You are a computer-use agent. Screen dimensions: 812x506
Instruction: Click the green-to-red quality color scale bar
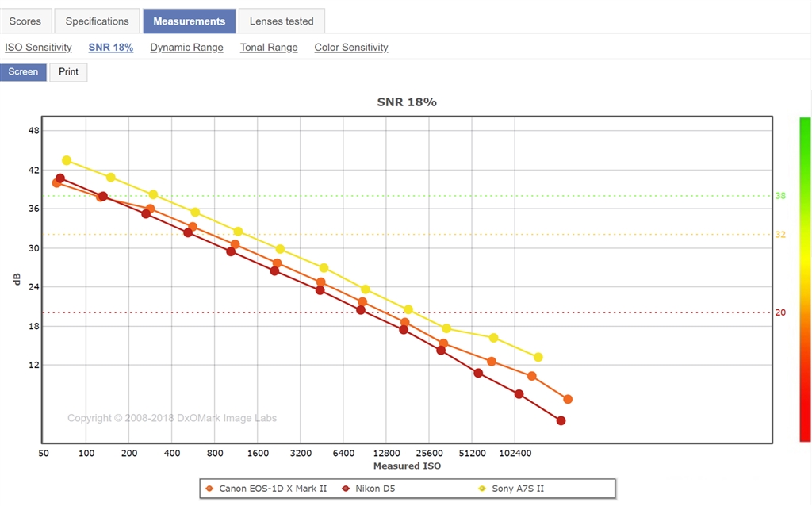pos(805,279)
